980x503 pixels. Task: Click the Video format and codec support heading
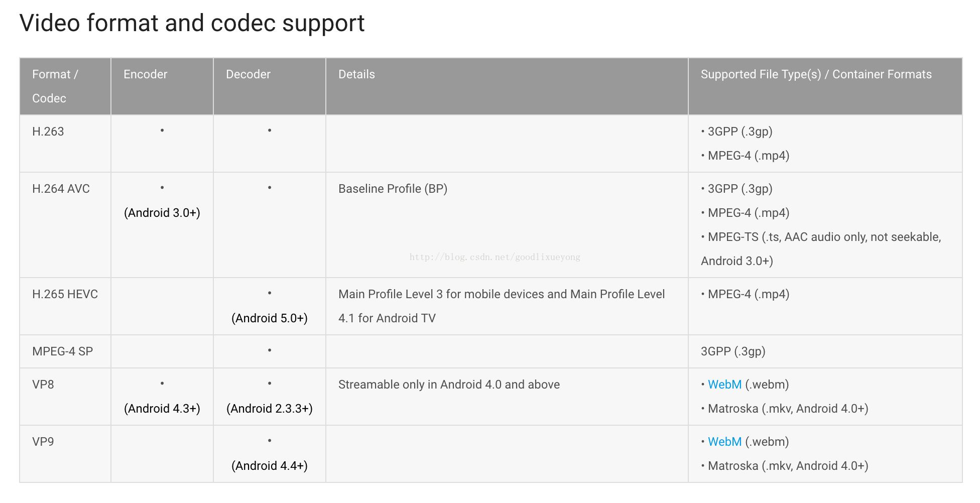[192, 23]
